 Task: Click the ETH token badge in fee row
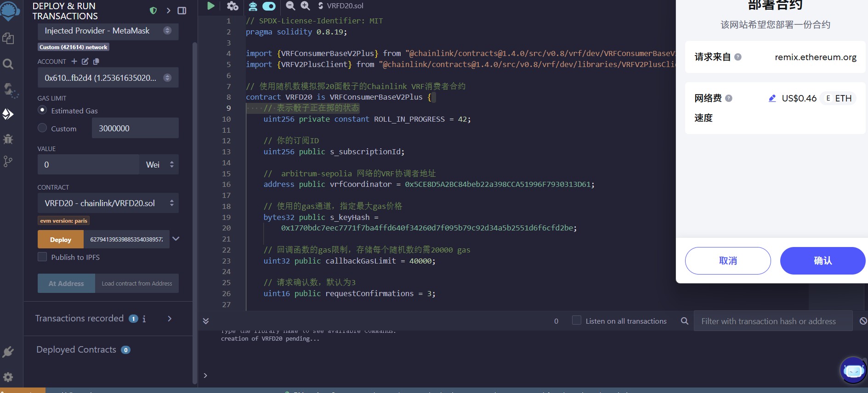point(839,98)
